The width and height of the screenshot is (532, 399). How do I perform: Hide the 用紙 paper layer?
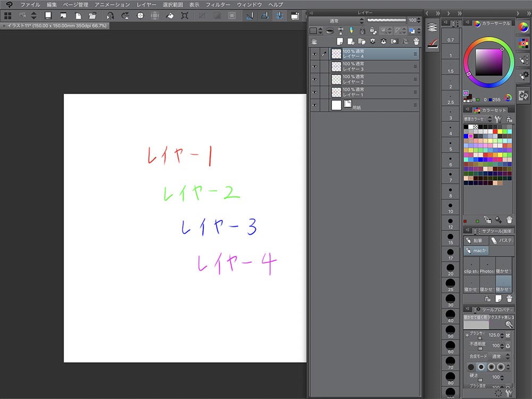(314, 105)
